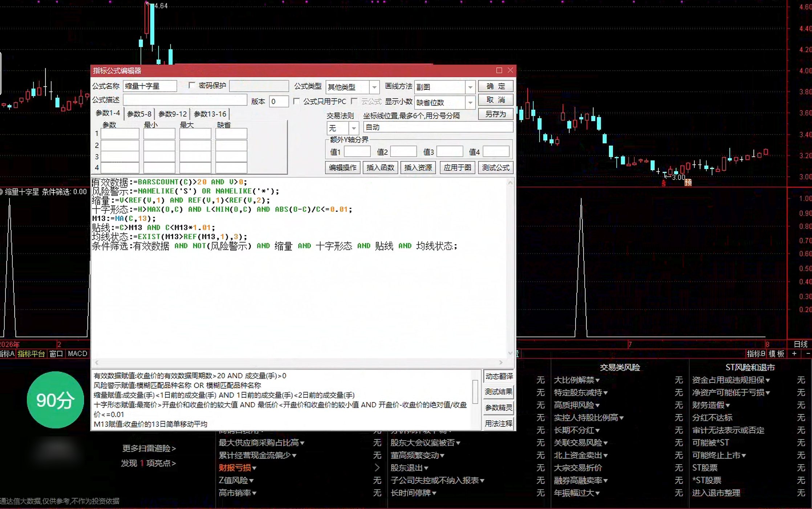Switch to the 参数1-4 tab
The image size is (812, 509).
coord(107,113)
